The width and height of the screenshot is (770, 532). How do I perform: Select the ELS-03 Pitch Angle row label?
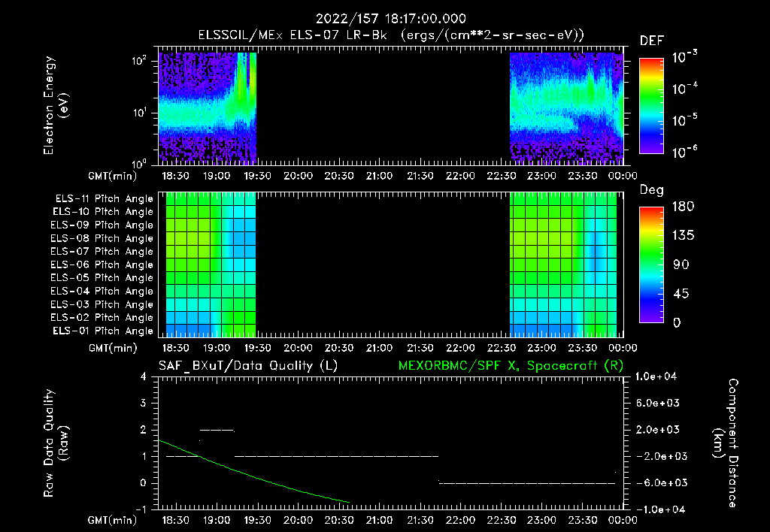tap(102, 304)
